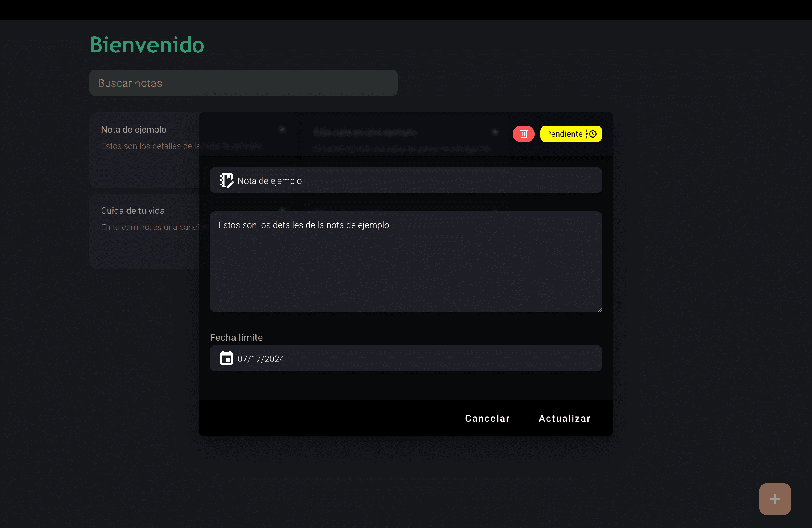Click the Fecha límite label

pos(236,337)
